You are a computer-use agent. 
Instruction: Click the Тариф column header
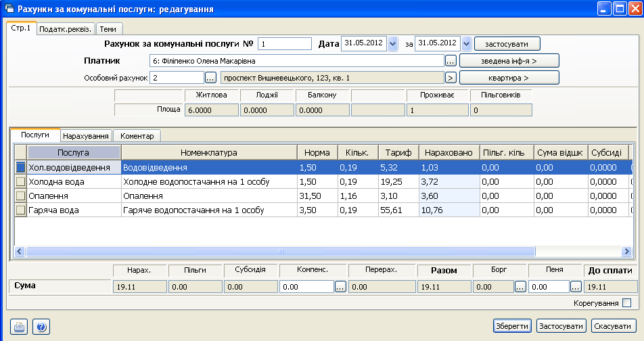pos(398,152)
